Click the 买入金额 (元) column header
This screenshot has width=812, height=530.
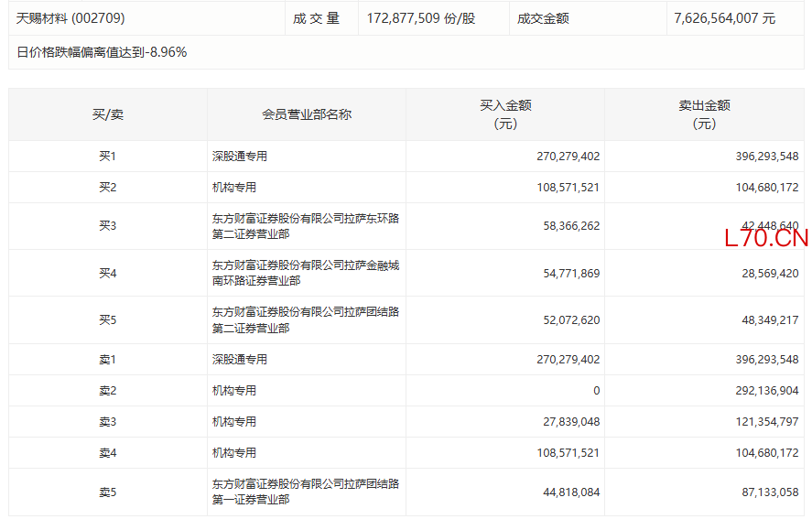505,114
